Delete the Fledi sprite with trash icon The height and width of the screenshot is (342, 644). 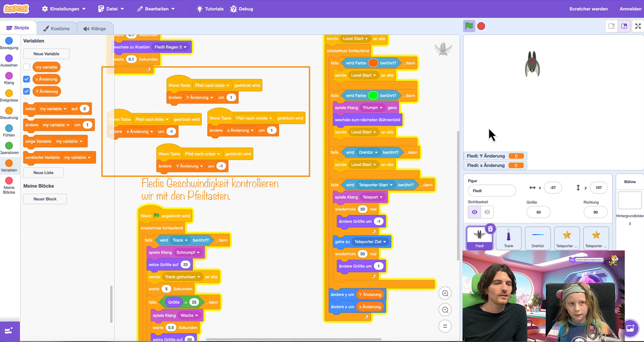coord(490,229)
